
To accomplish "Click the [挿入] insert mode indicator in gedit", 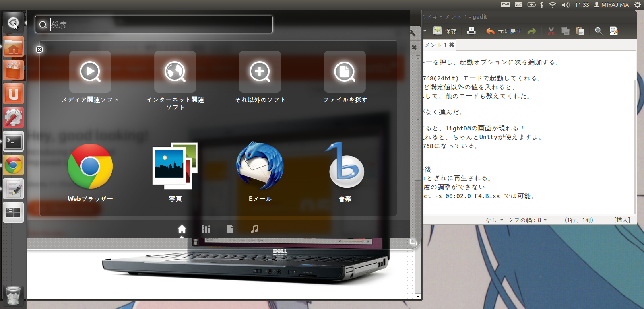I will (x=622, y=220).
